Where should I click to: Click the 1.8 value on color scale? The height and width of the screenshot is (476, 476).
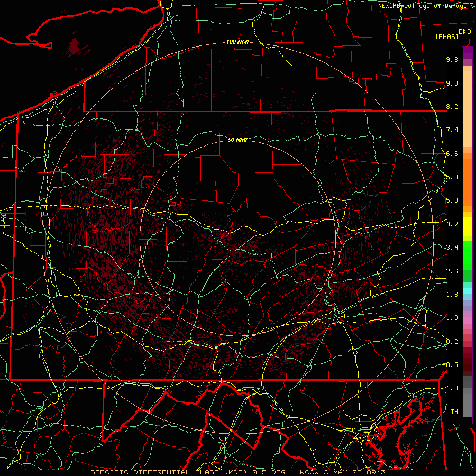(452, 295)
